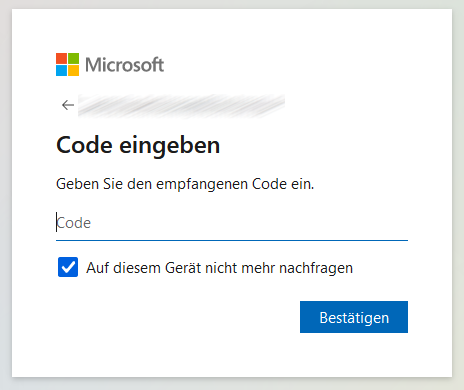The height and width of the screenshot is (390, 464).
Task: Click the blue underline of the Code field
Action: coord(232,240)
